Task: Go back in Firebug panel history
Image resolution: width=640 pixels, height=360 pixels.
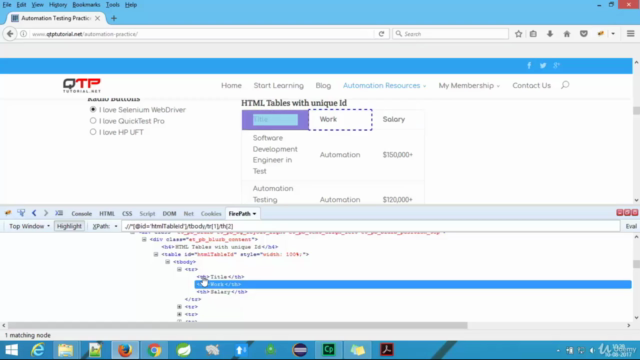Action: [x=34, y=213]
